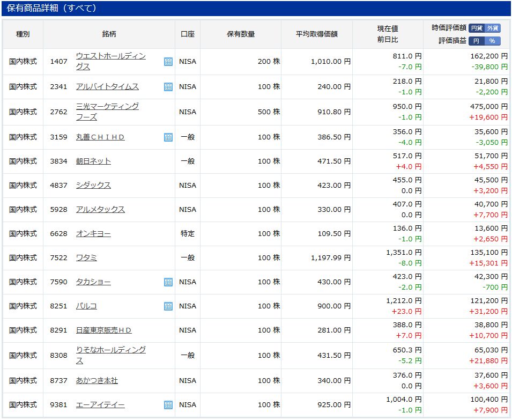Click the 銘柄 column header
The height and width of the screenshot is (420, 512).
click(x=109, y=34)
